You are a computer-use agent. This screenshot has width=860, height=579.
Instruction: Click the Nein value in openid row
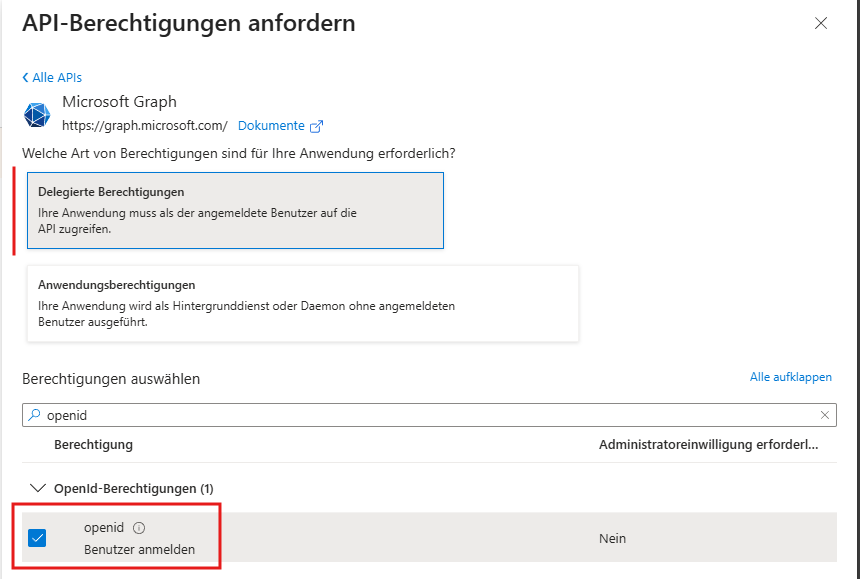612,538
